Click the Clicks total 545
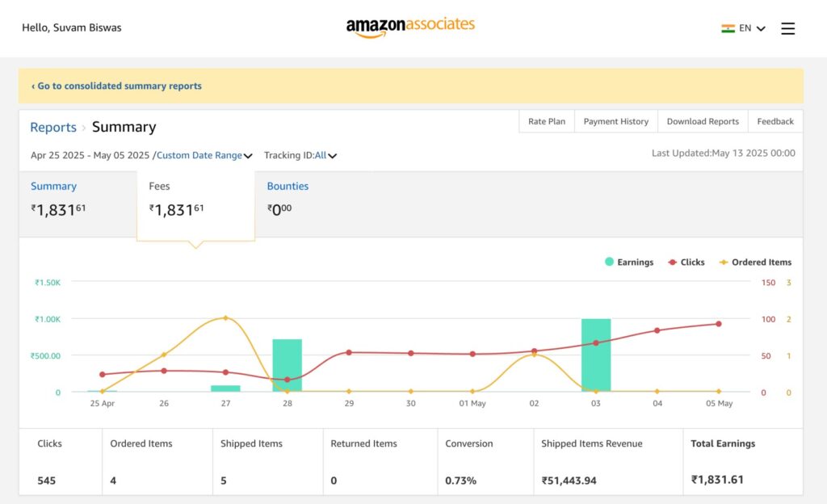 tap(46, 481)
